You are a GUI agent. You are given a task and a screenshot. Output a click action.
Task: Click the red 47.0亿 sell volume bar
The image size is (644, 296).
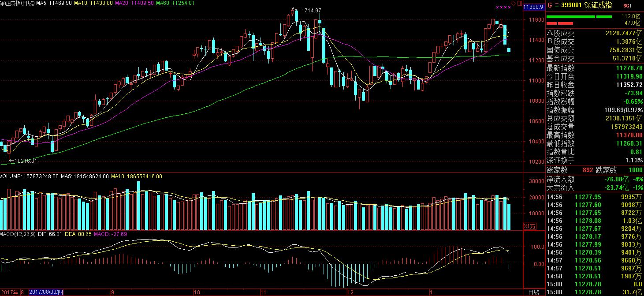point(560,23)
